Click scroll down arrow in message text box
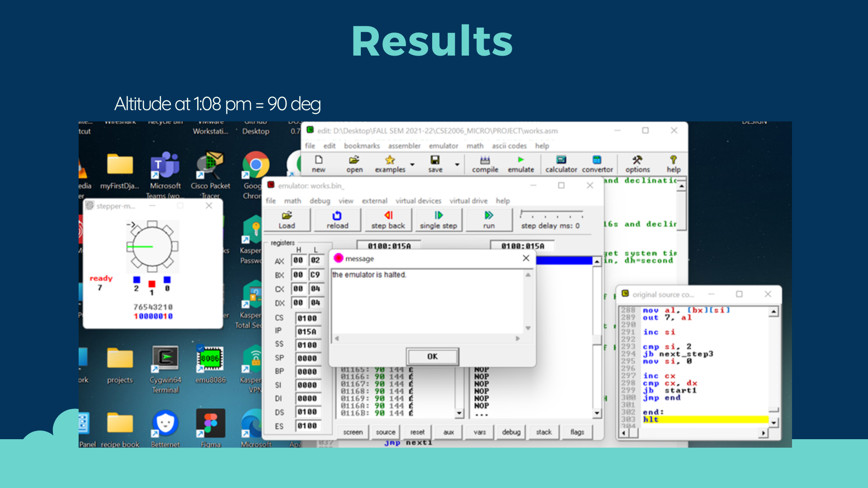The width and height of the screenshot is (868, 488). [528, 328]
